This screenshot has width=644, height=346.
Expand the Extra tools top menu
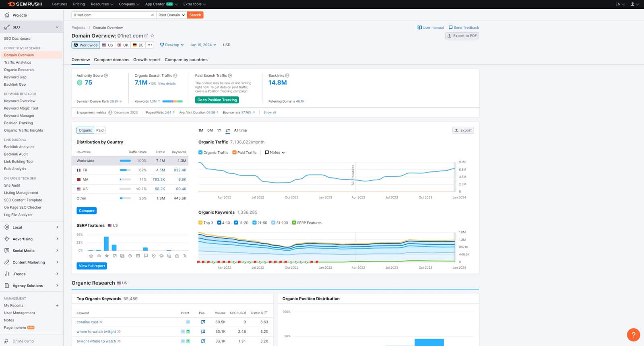(194, 4)
